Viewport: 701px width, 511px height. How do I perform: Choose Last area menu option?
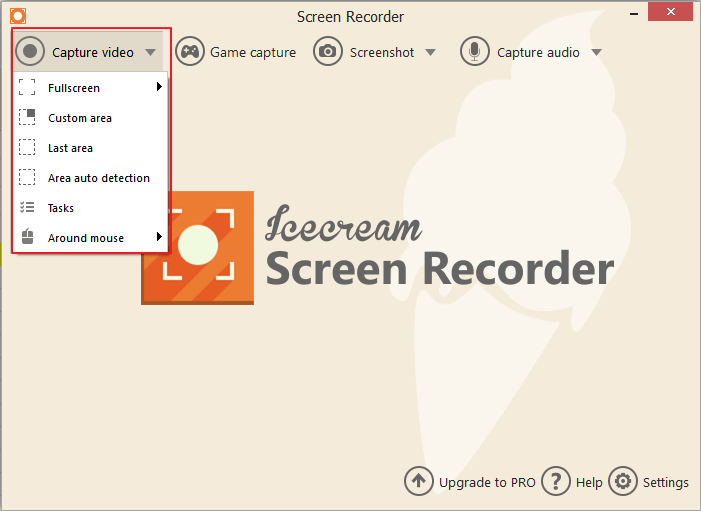point(70,148)
